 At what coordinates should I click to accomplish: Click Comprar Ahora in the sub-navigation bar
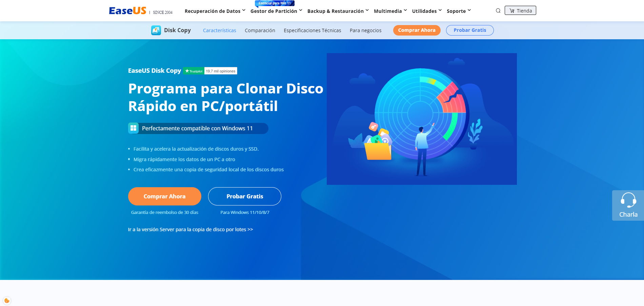pyautogui.click(x=417, y=30)
